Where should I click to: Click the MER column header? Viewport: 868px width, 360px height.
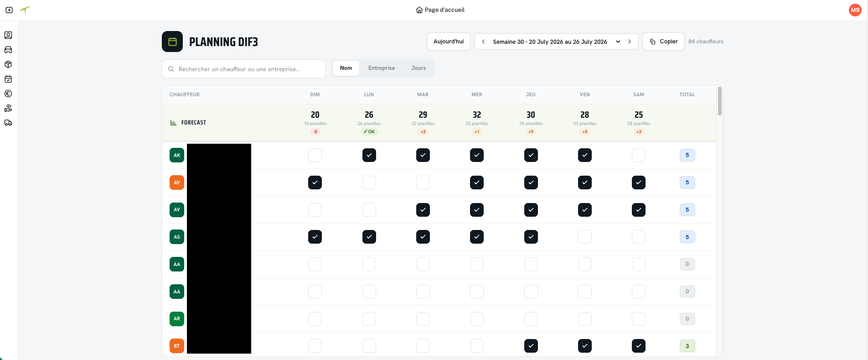click(x=477, y=94)
